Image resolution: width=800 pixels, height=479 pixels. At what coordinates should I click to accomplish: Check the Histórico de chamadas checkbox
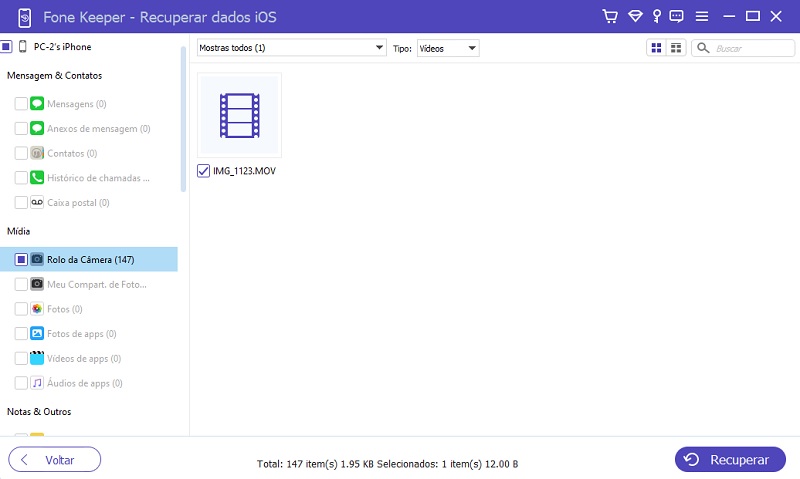[21, 178]
